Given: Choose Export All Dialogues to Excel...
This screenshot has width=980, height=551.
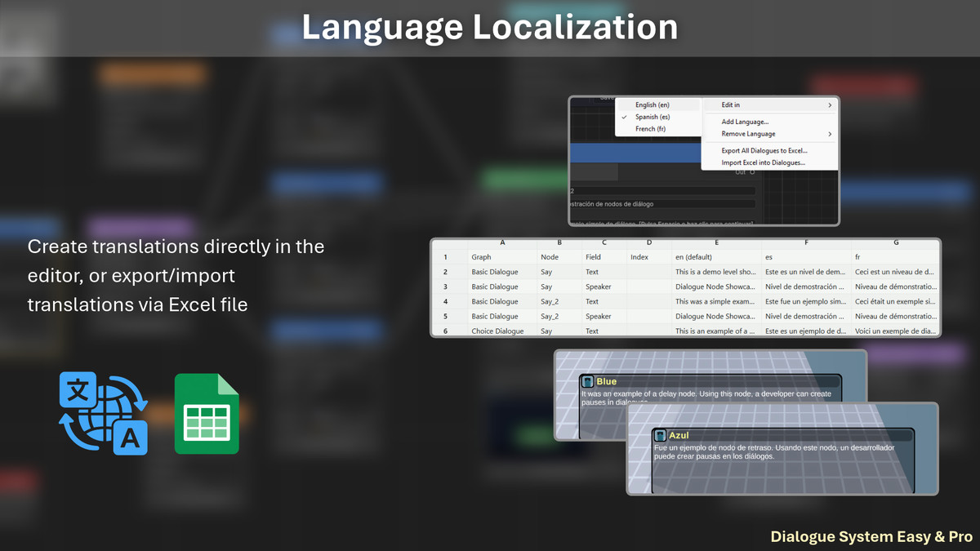Looking at the screenshot, I should pos(770,150).
